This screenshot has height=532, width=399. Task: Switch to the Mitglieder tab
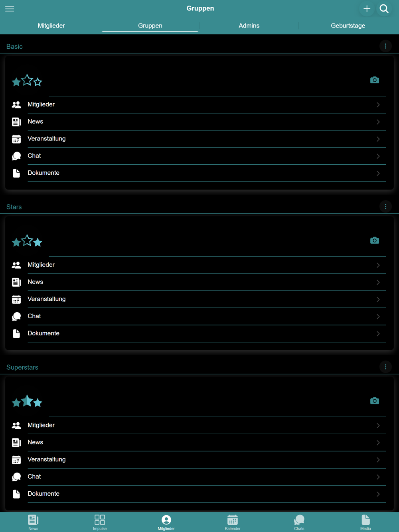coord(51,26)
